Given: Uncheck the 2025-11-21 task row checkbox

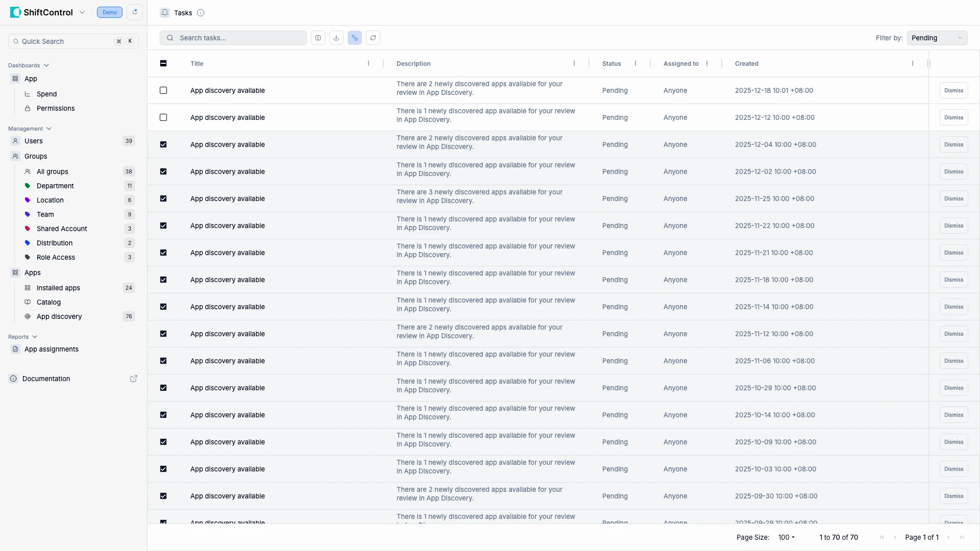Looking at the screenshot, I should click(x=163, y=253).
